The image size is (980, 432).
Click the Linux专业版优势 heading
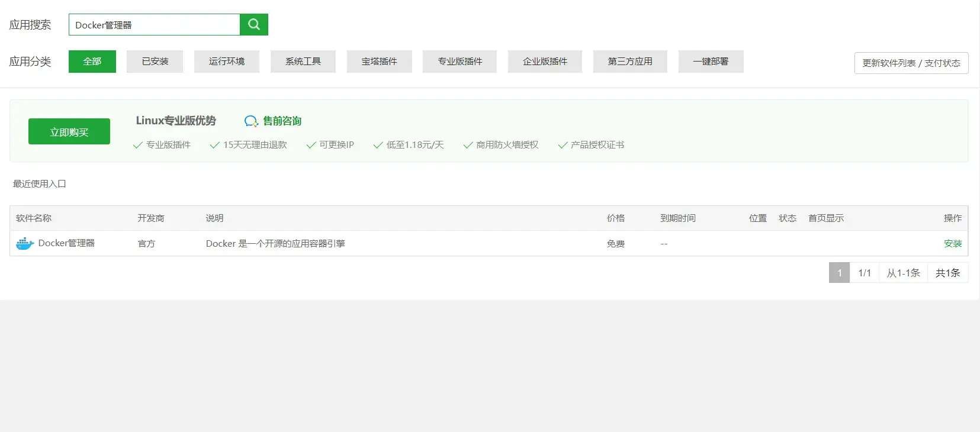(x=176, y=121)
